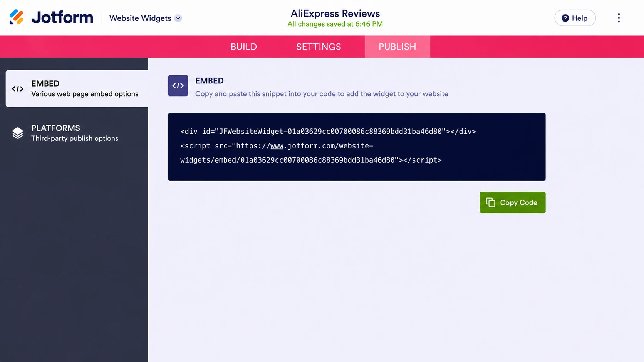Image resolution: width=644 pixels, height=362 pixels.
Task: Click the PLATFORMS layers icon
Action: (18, 133)
